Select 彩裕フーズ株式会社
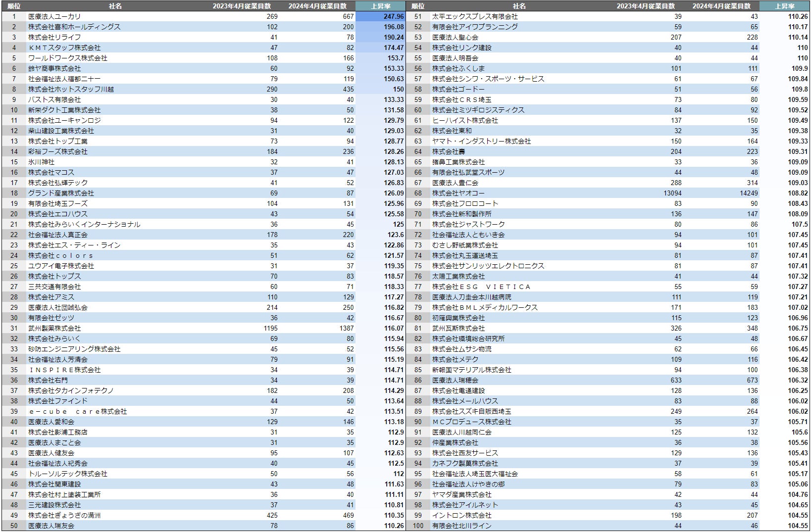 [x=58, y=151]
